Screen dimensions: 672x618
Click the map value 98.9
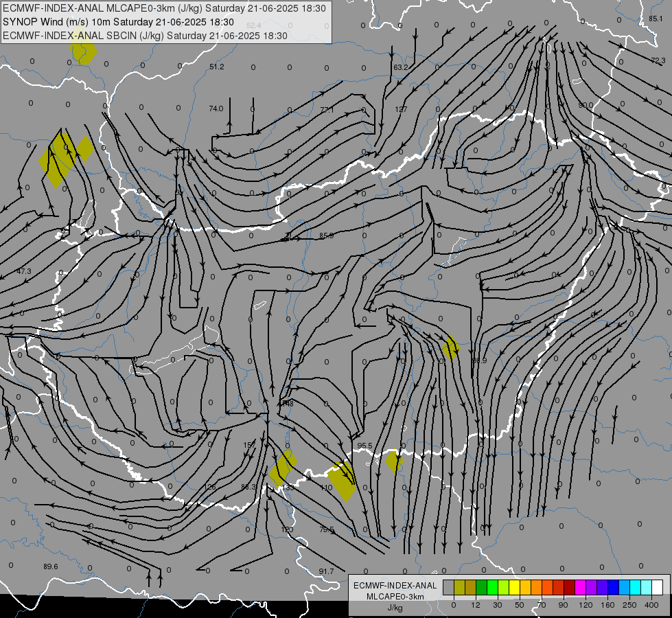coord(480,360)
